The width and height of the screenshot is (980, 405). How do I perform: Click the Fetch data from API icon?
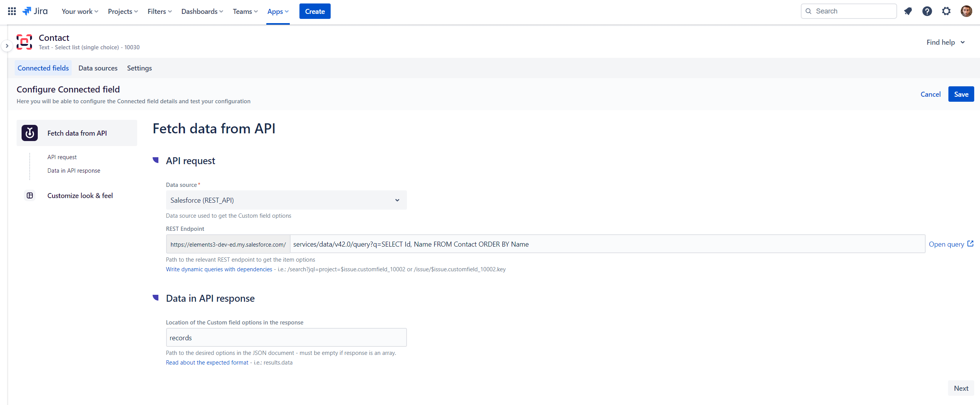click(30, 133)
